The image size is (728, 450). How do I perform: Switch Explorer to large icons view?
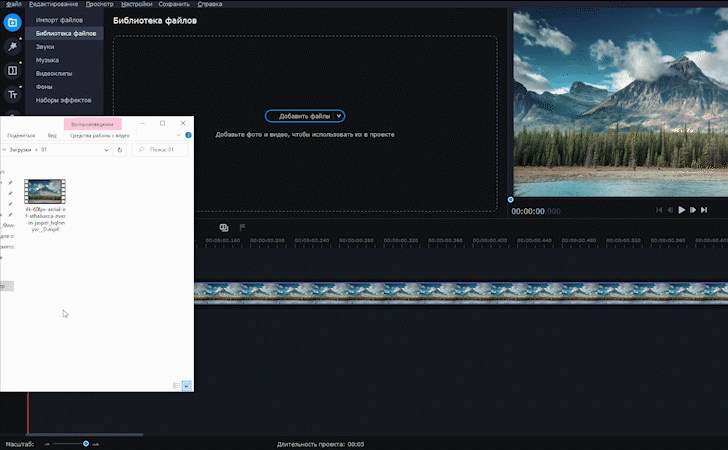pyautogui.click(x=186, y=385)
